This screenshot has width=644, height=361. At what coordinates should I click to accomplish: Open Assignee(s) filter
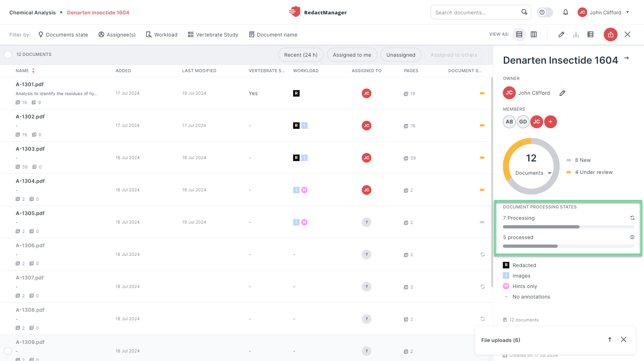coord(117,35)
